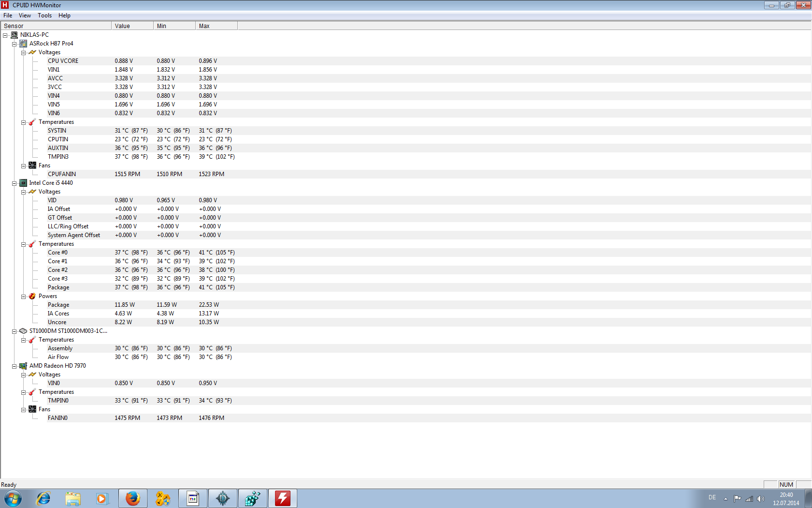Click the Sensor column header
Screen dimensions: 812x508
coord(56,26)
